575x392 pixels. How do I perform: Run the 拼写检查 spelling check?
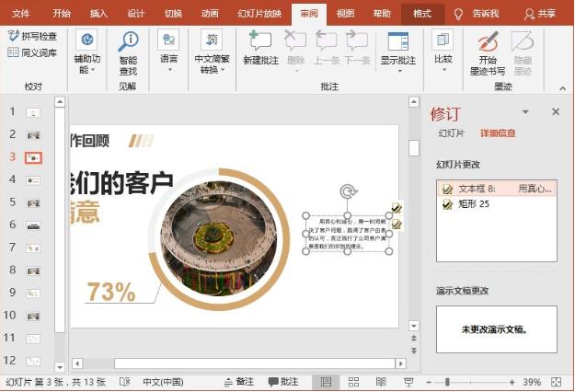[32, 36]
